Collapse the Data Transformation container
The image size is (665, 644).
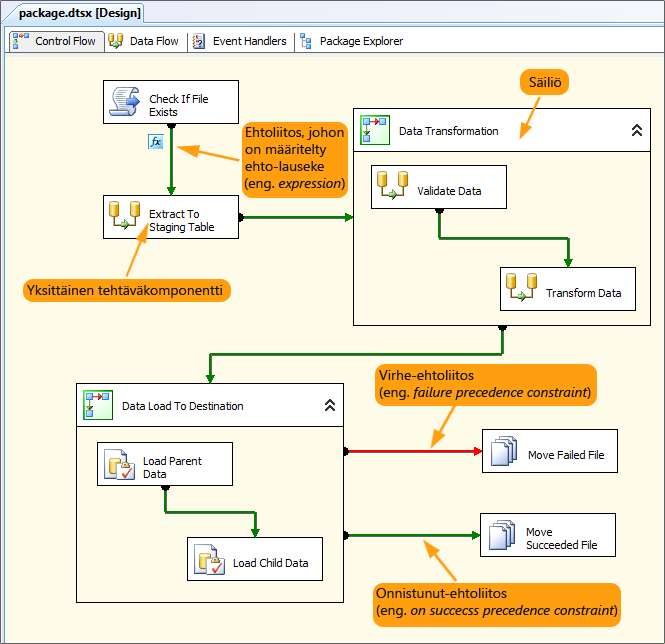637,130
